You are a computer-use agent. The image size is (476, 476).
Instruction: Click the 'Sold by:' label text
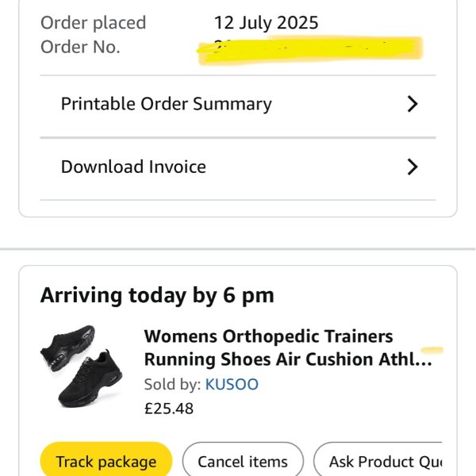[172, 385]
